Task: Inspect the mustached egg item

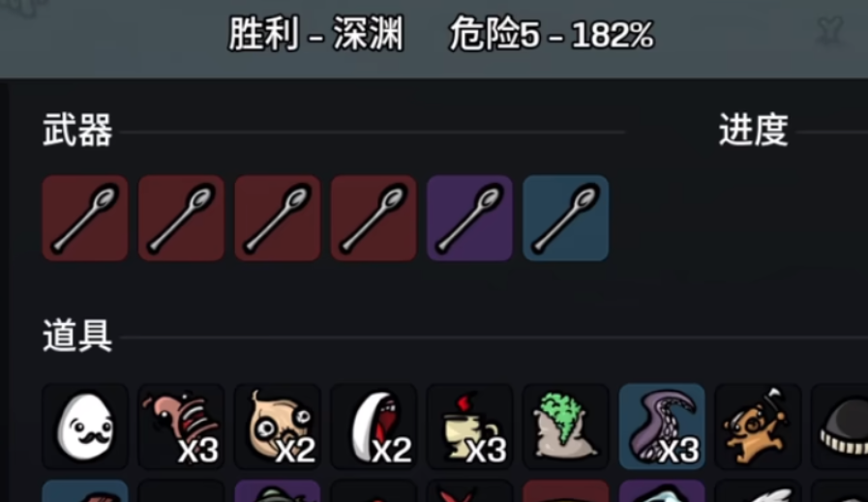Action: coord(85,427)
